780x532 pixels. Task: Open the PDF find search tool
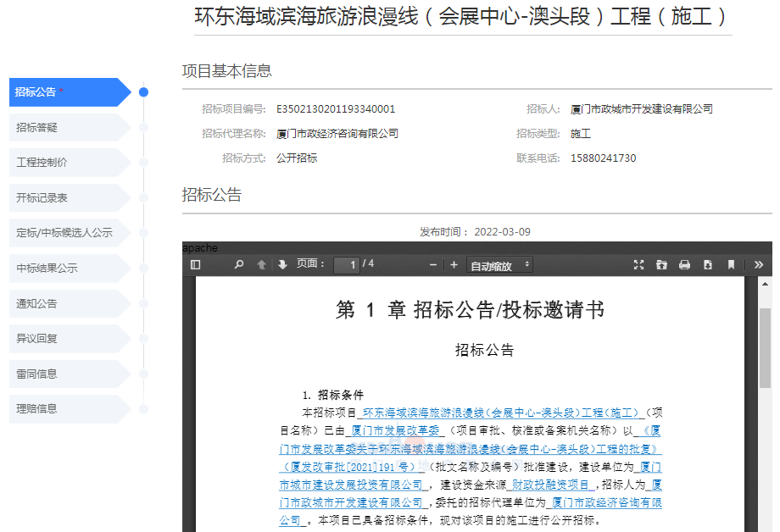pyautogui.click(x=239, y=265)
